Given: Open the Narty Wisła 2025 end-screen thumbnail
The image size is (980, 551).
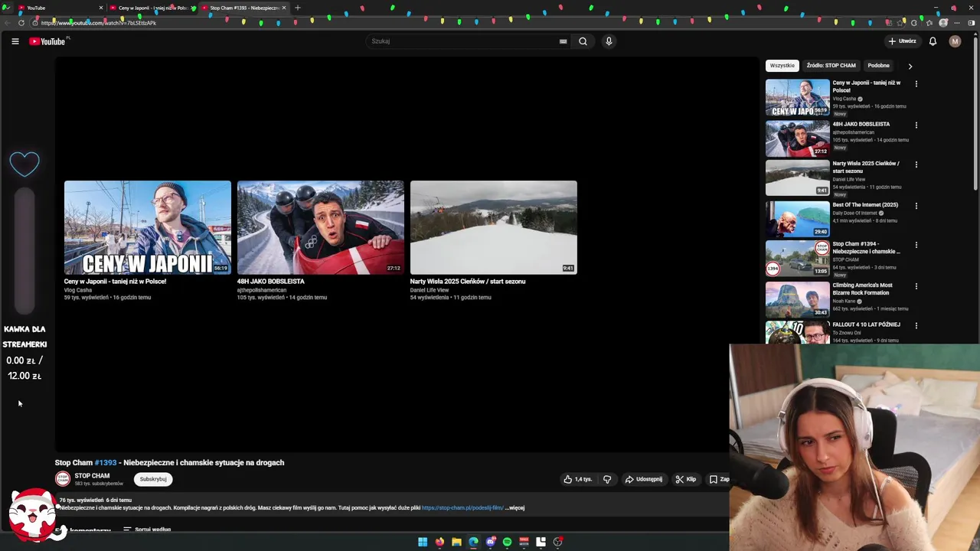Looking at the screenshot, I should (x=494, y=227).
